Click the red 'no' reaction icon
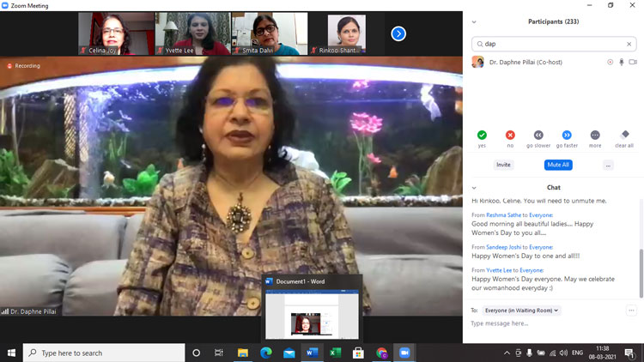644x362 pixels. click(x=510, y=135)
